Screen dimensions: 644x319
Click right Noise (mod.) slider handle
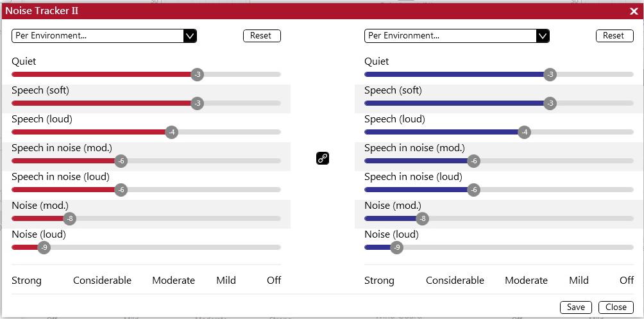pos(423,218)
